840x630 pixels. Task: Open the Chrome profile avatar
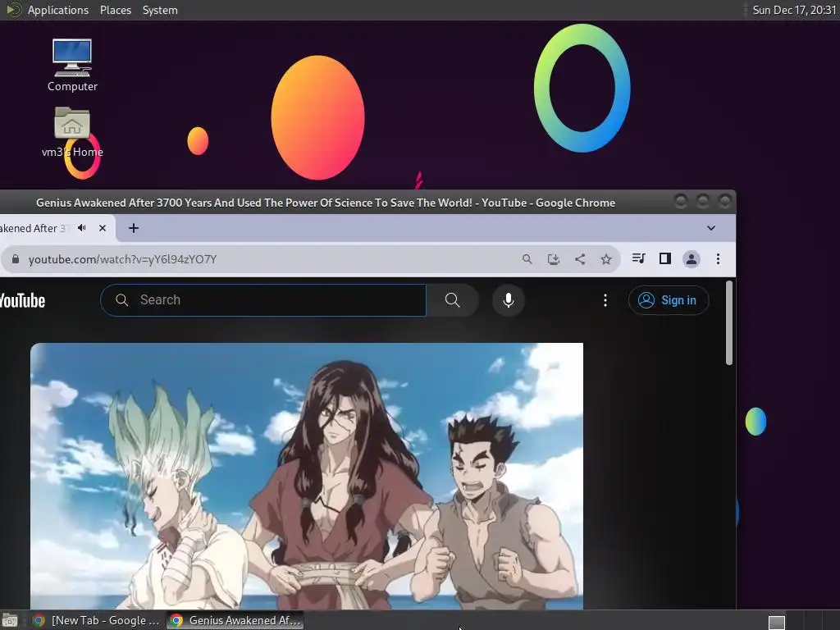691,259
